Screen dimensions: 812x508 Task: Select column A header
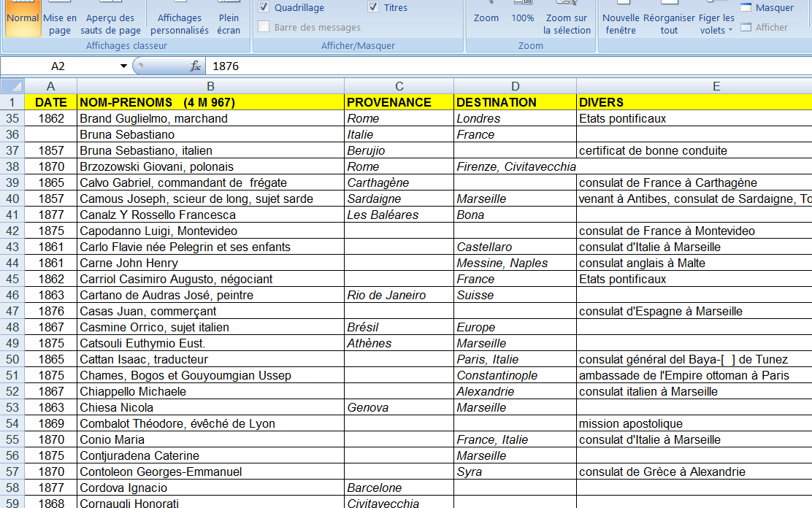[51, 86]
